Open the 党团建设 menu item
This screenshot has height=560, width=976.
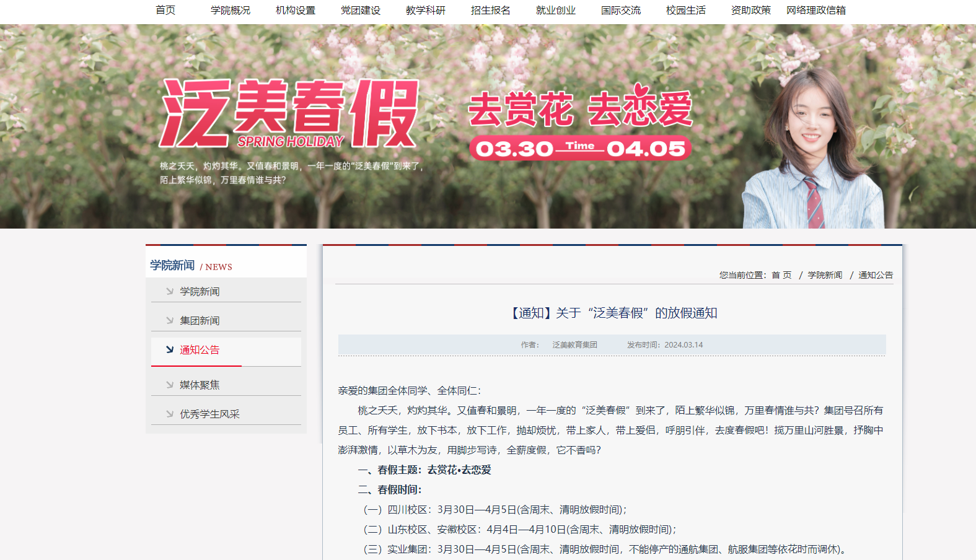point(361,10)
